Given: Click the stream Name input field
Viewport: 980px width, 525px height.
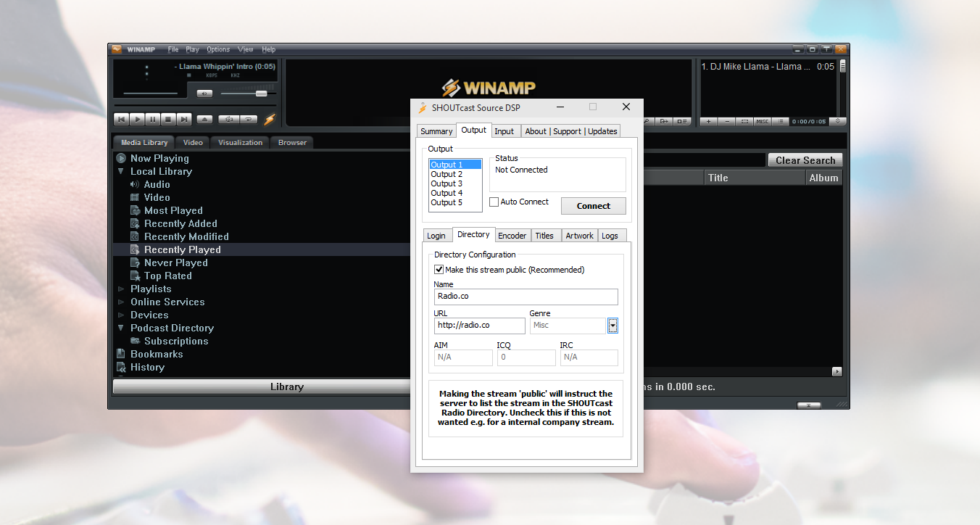Looking at the screenshot, I should click(x=526, y=297).
